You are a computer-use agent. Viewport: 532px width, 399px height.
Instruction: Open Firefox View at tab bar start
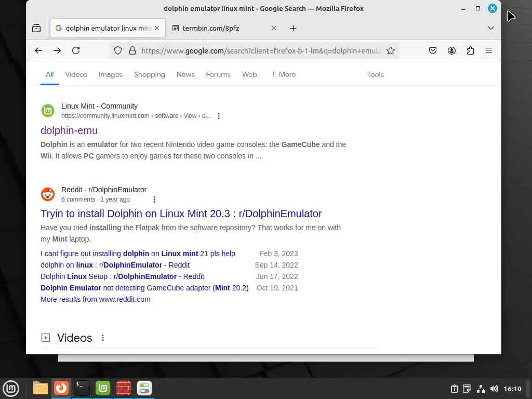36,28
